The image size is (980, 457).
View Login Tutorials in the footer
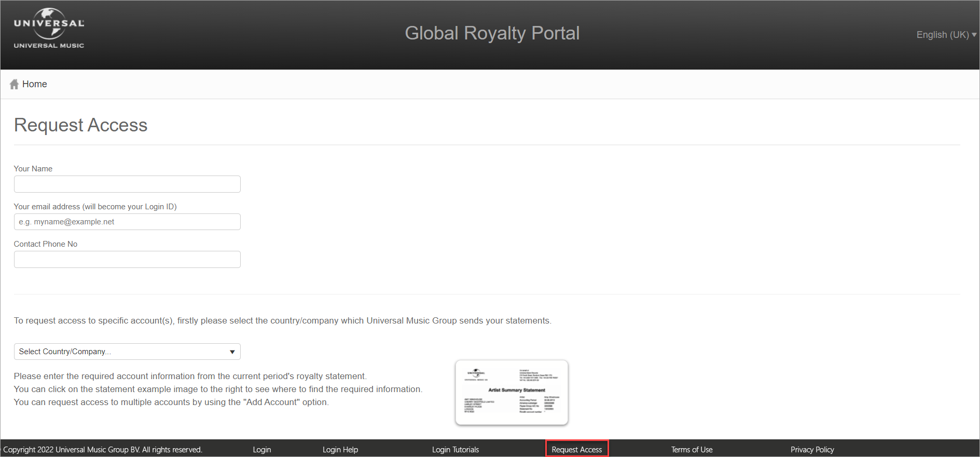456,450
